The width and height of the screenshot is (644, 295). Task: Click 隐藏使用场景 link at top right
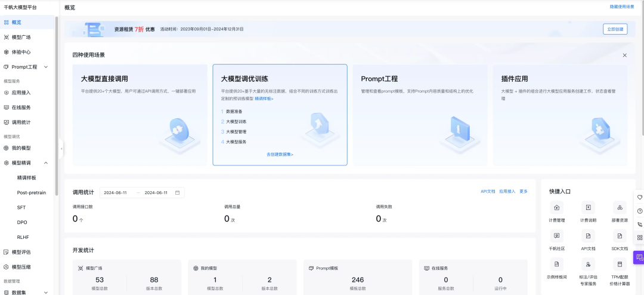click(x=621, y=7)
